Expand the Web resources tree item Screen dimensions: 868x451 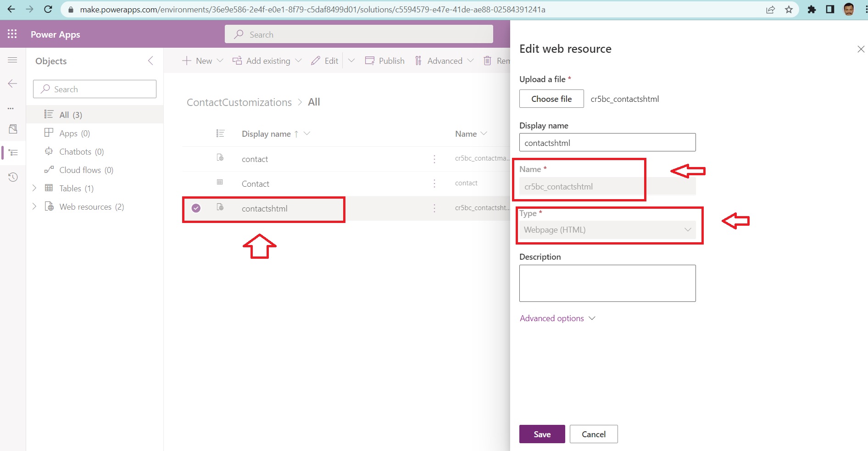[34, 206]
